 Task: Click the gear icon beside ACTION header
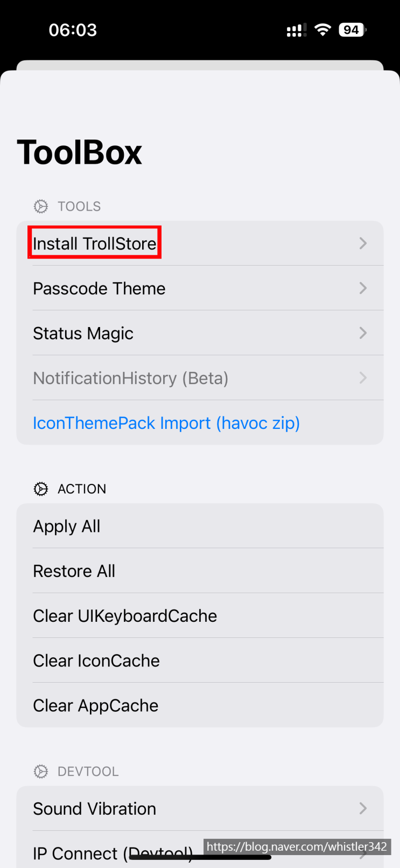point(40,489)
